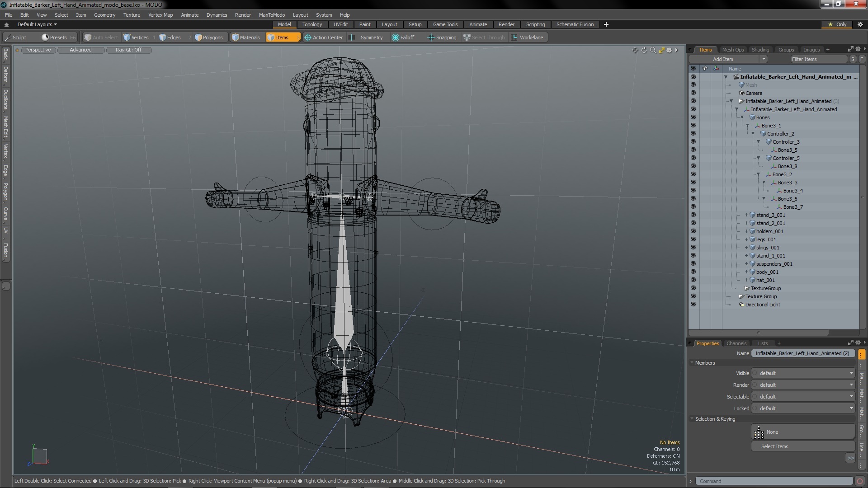Open Items panel settings gear

coord(858,49)
